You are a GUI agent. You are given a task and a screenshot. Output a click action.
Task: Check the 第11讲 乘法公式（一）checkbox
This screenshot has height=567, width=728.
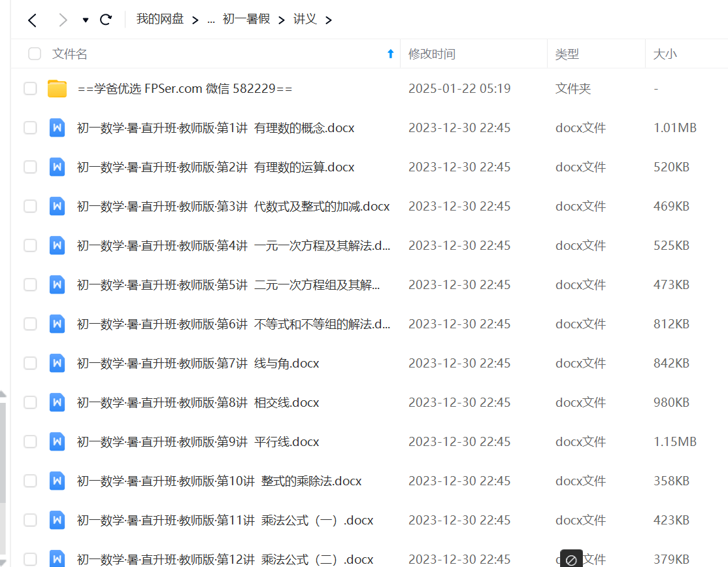tap(30, 521)
